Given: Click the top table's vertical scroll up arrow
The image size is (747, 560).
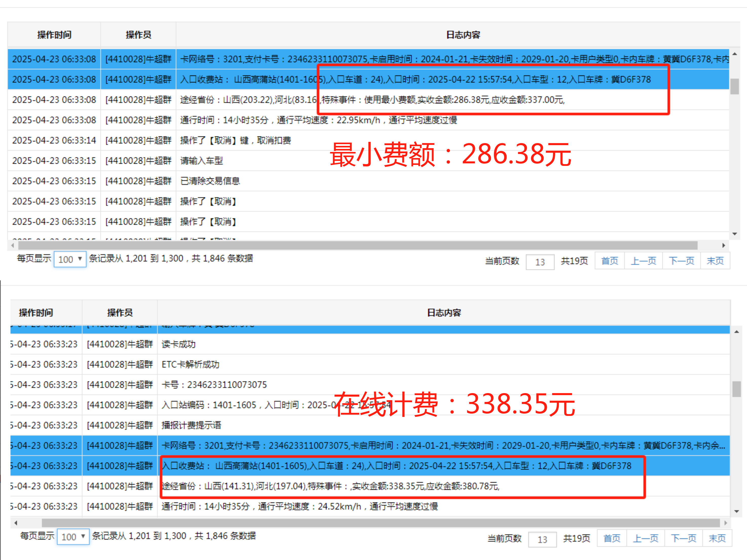Looking at the screenshot, I should click(x=735, y=54).
